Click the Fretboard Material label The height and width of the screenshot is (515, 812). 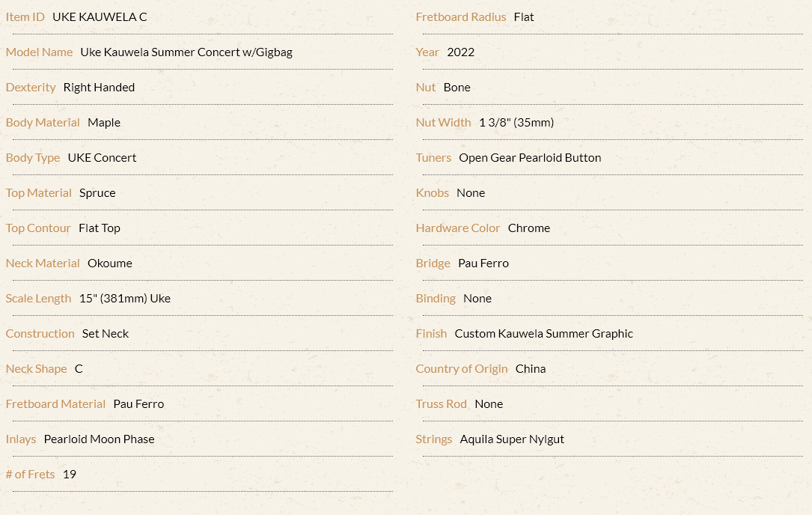click(x=55, y=405)
